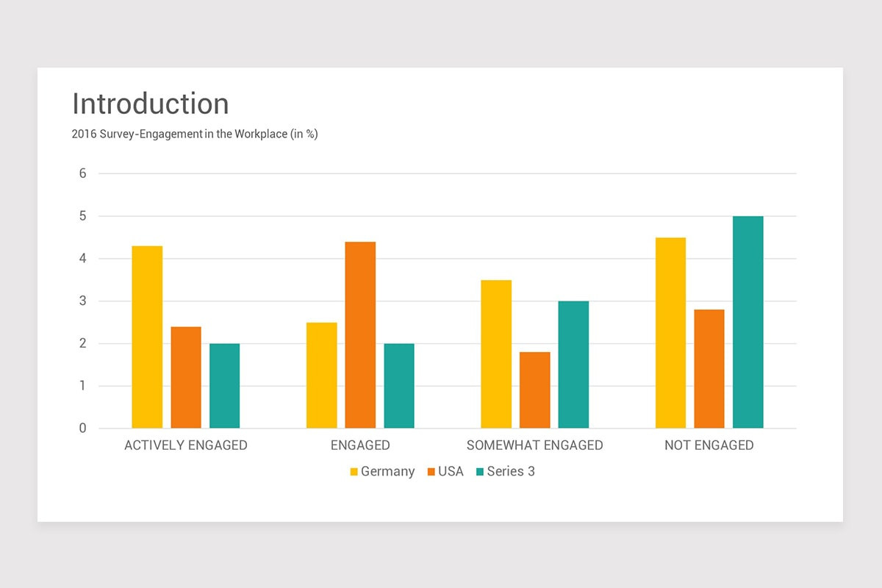Click the teal Series 3 legend swatch
This screenshot has width=882, height=588.
[x=479, y=472]
